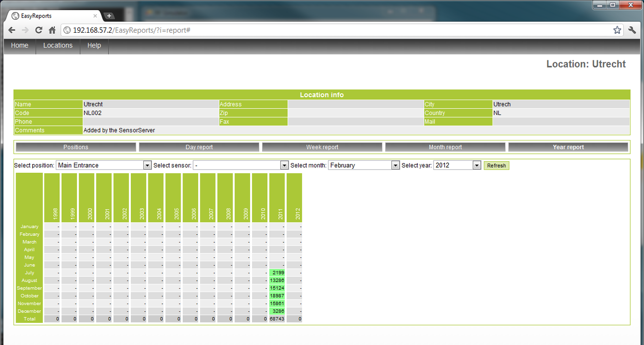The image size is (644, 345).
Task: Change the month in the February dropdown
Action: [x=394, y=165]
